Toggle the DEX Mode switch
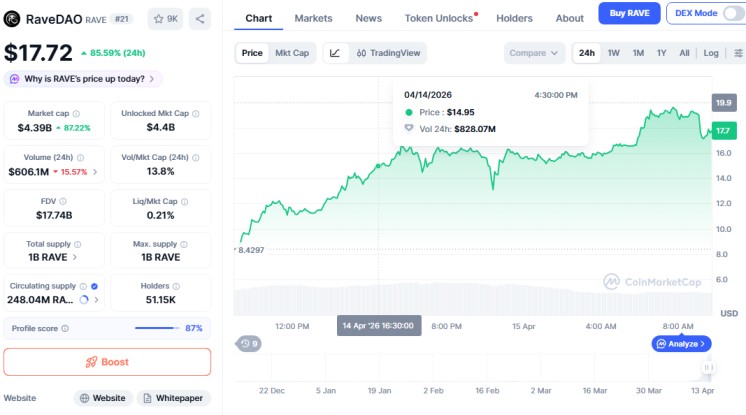Image resolution: width=746 pixels, height=415 pixels. coord(734,13)
